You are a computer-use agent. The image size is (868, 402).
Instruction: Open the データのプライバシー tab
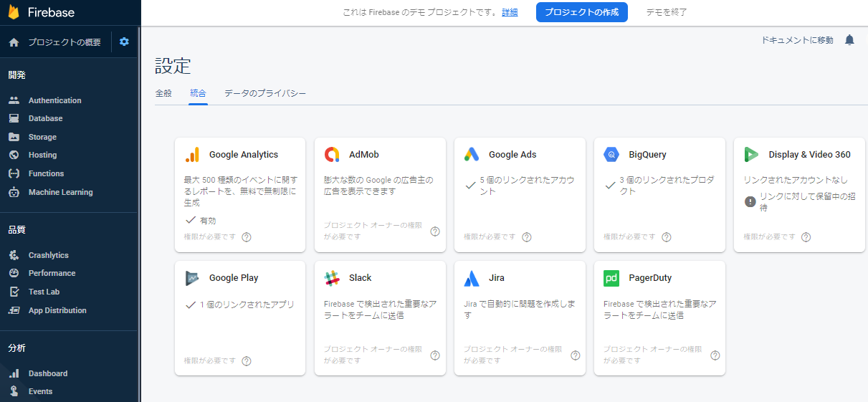click(x=265, y=93)
